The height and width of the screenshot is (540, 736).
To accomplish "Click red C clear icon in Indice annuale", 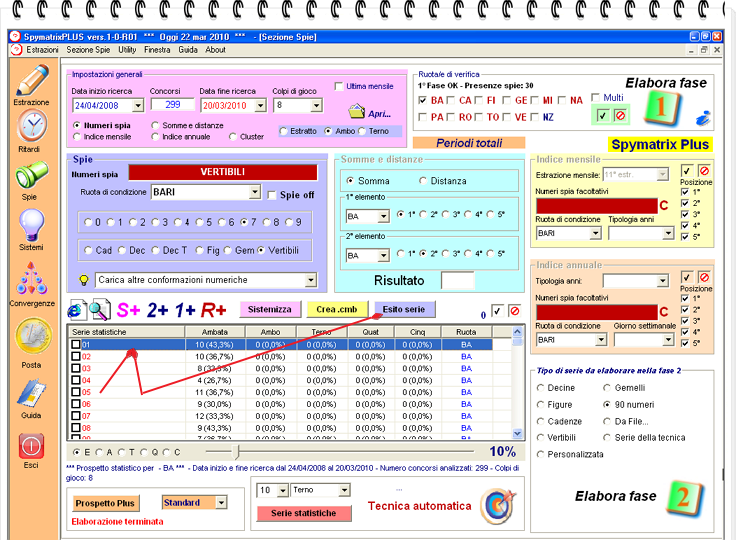I will [663, 312].
